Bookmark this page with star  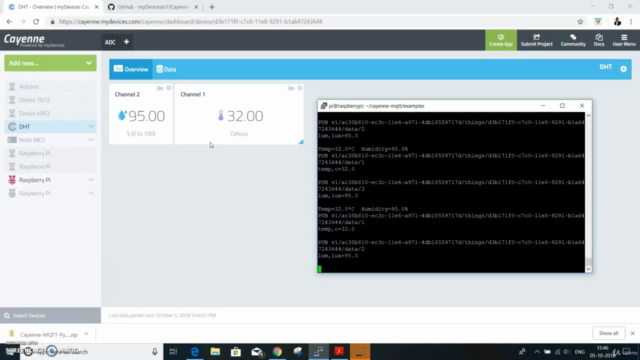(580, 22)
